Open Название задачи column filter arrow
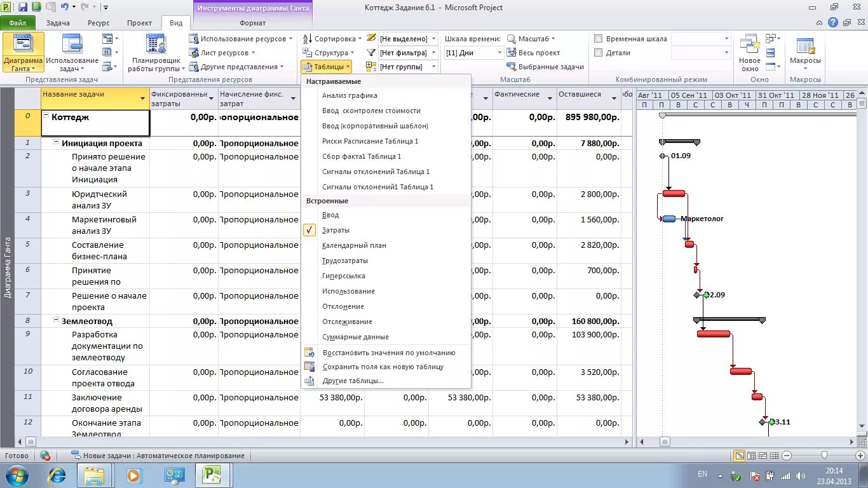The image size is (868, 488). [x=142, y=98]
